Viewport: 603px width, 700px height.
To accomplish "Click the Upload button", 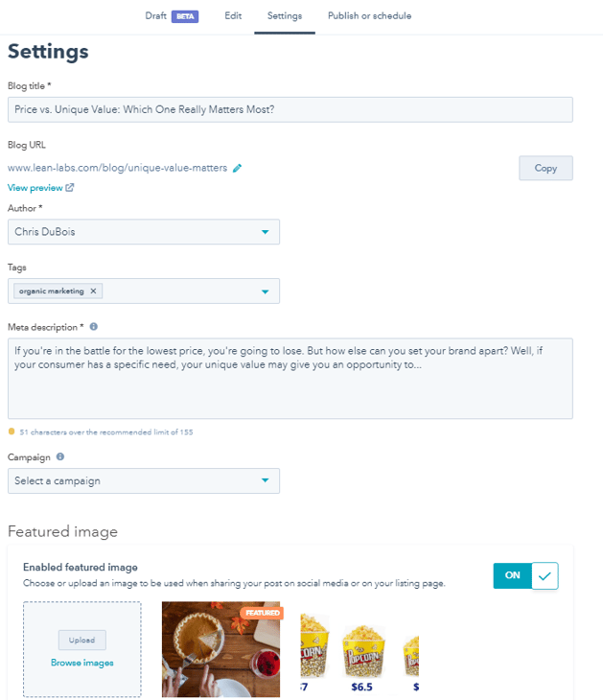I will pyautogui.click(x=81, y=640).
